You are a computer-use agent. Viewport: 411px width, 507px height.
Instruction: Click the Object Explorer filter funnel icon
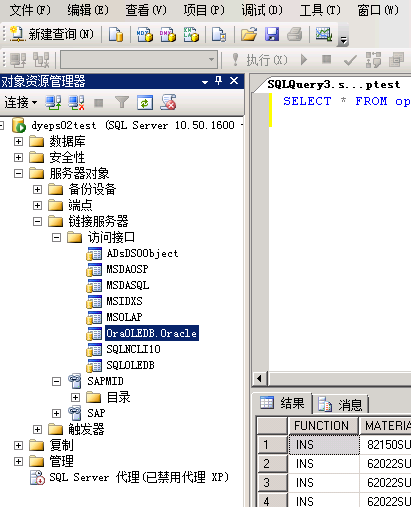(122, 103)
